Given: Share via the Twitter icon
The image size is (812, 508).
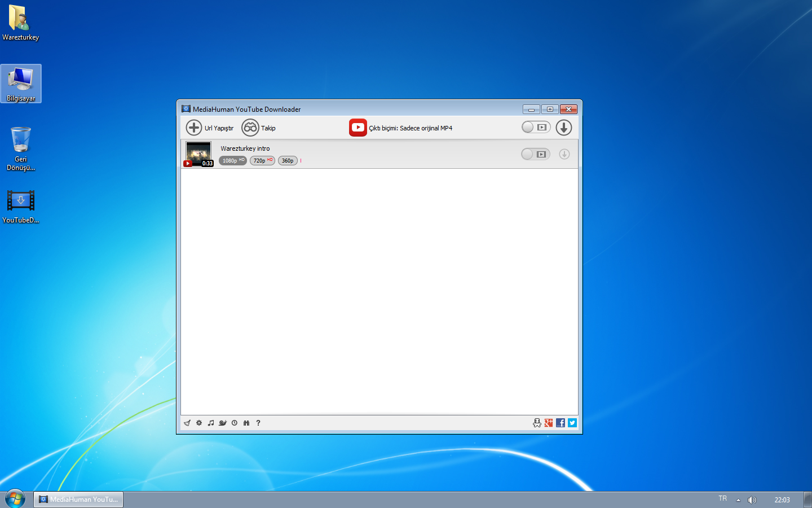Looking at the screenshot, I should [x=572, y=423].
